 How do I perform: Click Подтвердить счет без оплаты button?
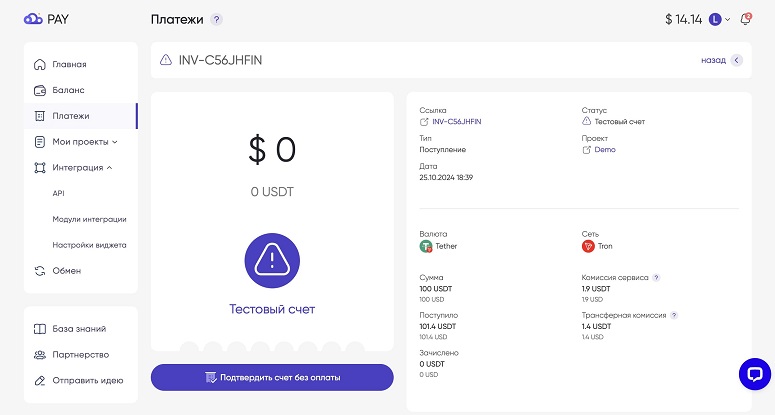pos(272,377)
